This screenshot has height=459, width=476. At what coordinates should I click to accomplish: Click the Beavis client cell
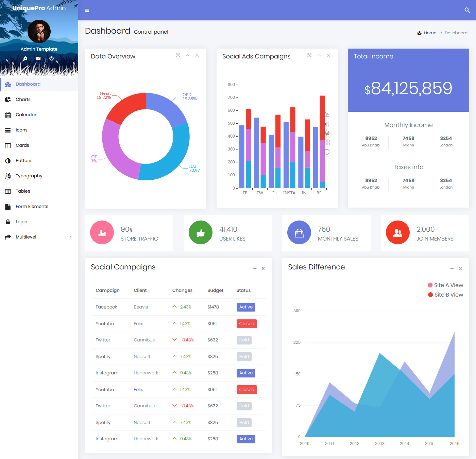pos(141,307)
